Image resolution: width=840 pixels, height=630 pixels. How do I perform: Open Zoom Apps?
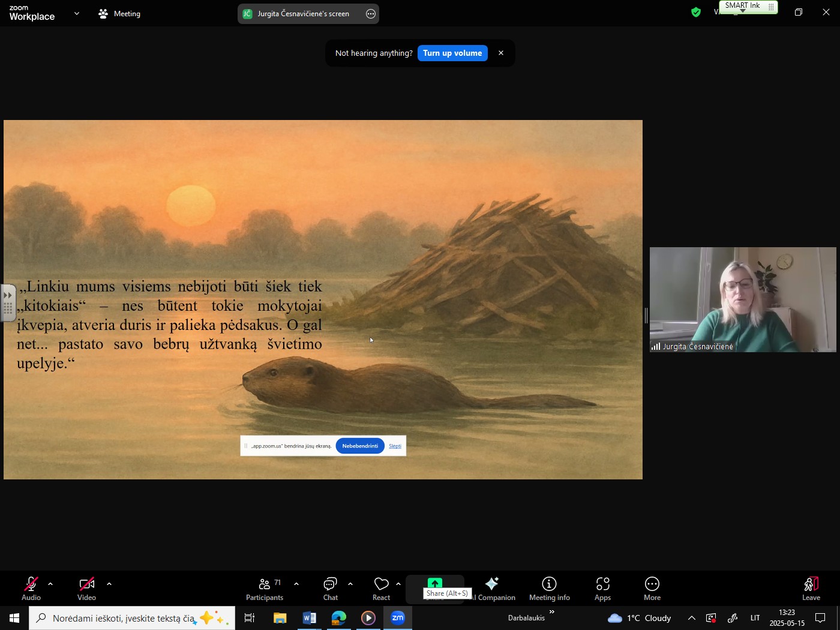(x=603, y=589)
